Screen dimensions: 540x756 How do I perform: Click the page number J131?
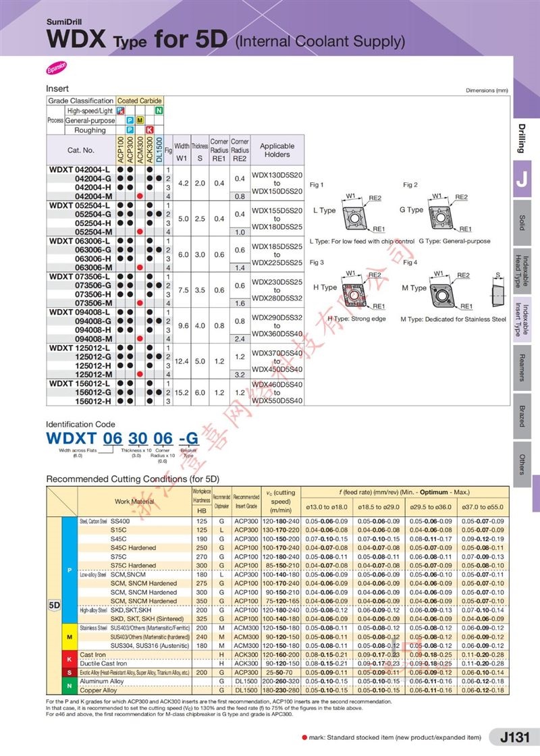pos(515,736)
